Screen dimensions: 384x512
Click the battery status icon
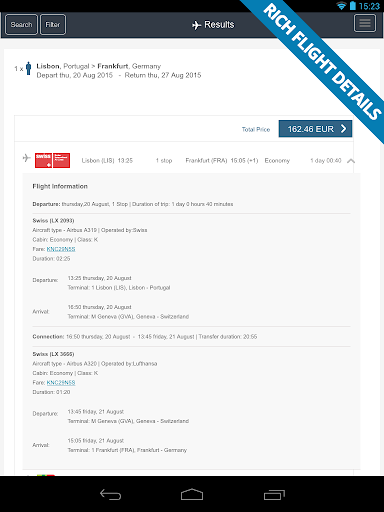(x=353, y=6)
